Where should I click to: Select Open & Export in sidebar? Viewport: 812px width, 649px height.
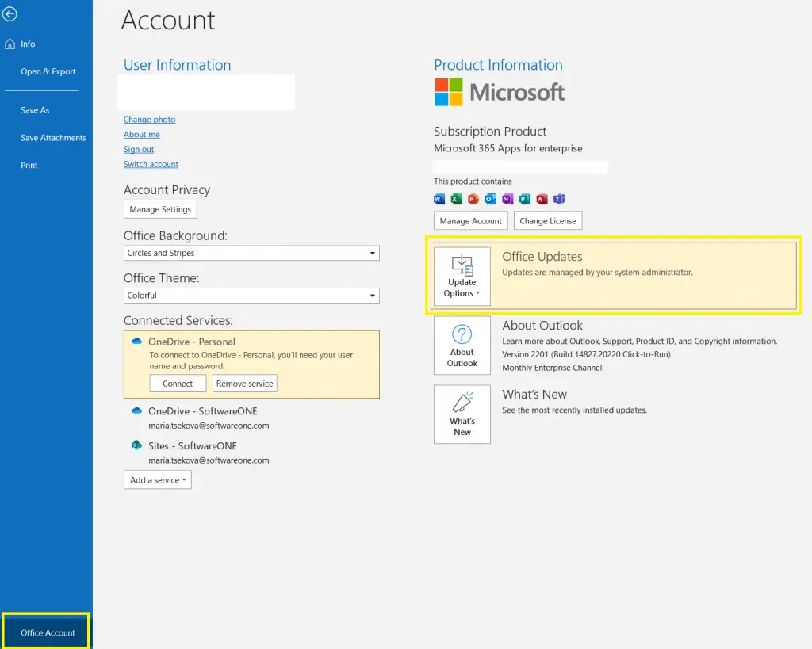click(48, 71)
